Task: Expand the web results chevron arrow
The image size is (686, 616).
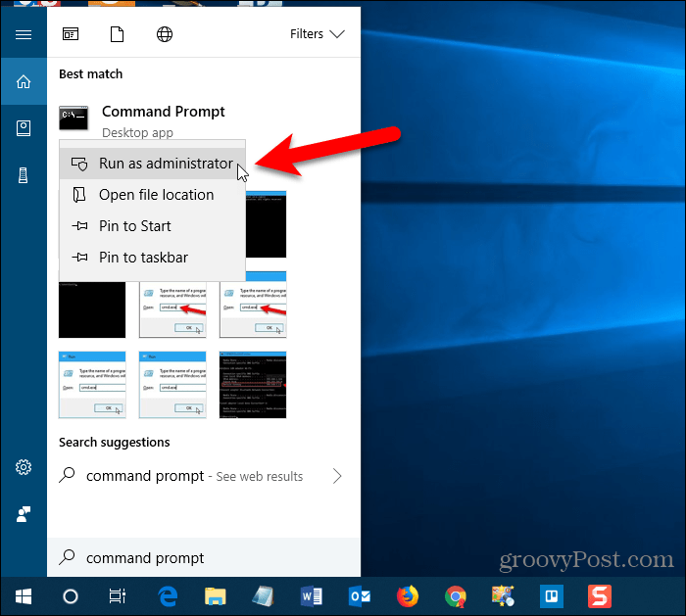Action: [336, 476]
